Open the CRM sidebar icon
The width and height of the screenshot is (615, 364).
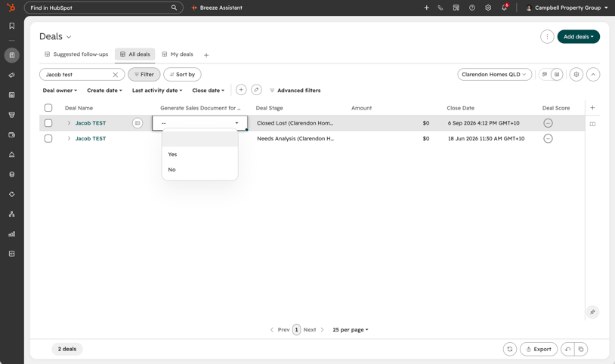12,55
